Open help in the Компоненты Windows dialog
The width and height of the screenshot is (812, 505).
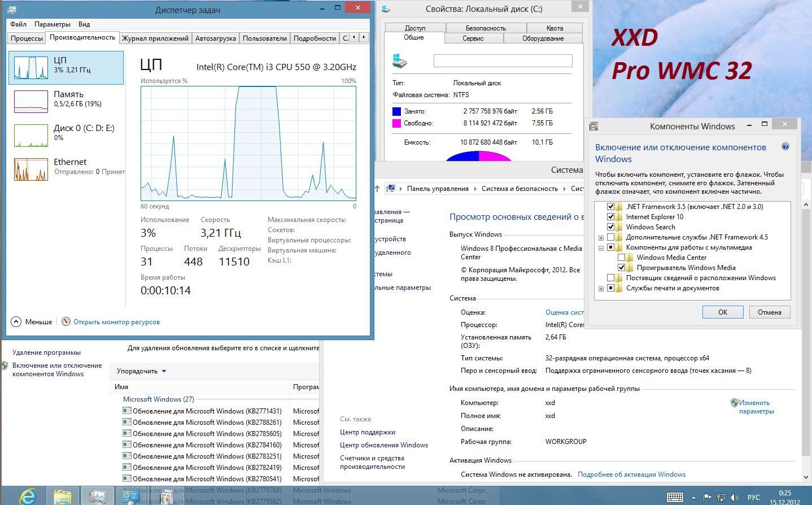pos(785,147)
